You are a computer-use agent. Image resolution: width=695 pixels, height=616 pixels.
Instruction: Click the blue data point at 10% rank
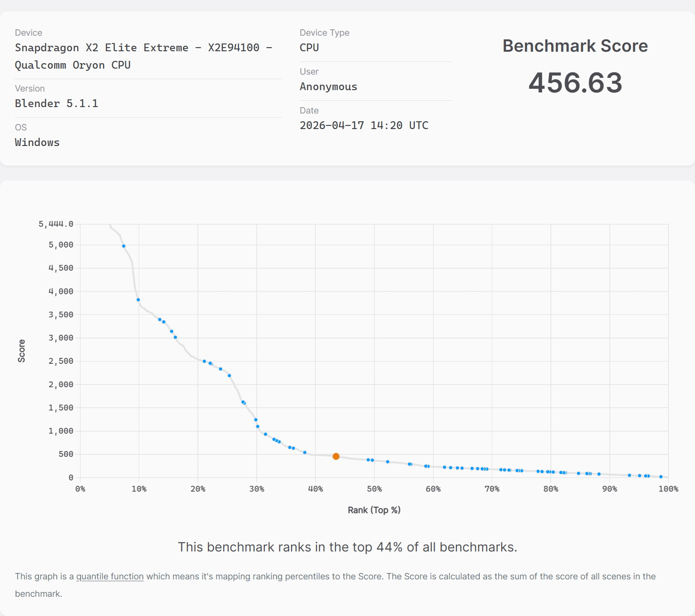(138, 300)
